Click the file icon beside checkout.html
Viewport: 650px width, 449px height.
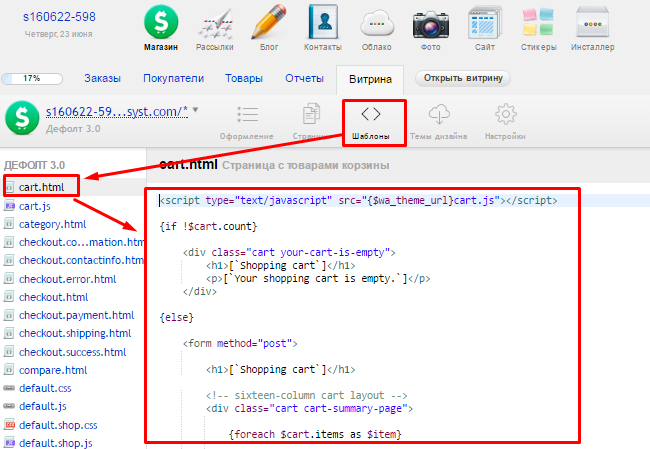point(9,297)
